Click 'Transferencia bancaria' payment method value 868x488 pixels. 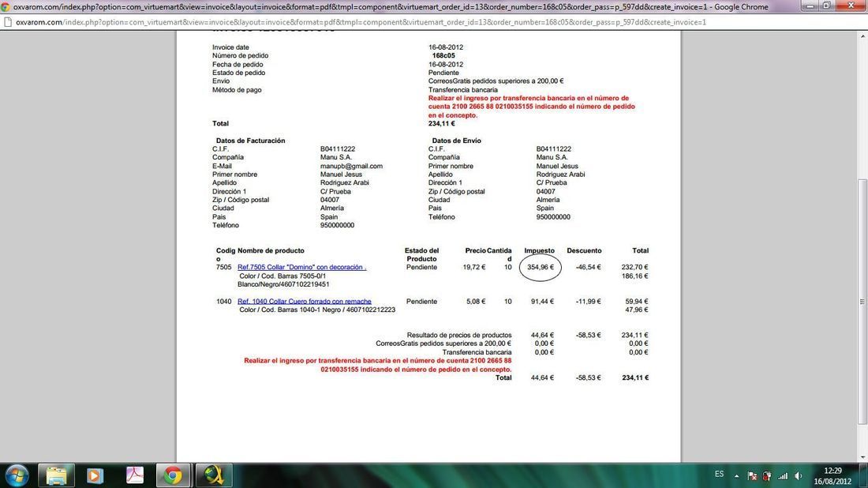click(462, 90)
